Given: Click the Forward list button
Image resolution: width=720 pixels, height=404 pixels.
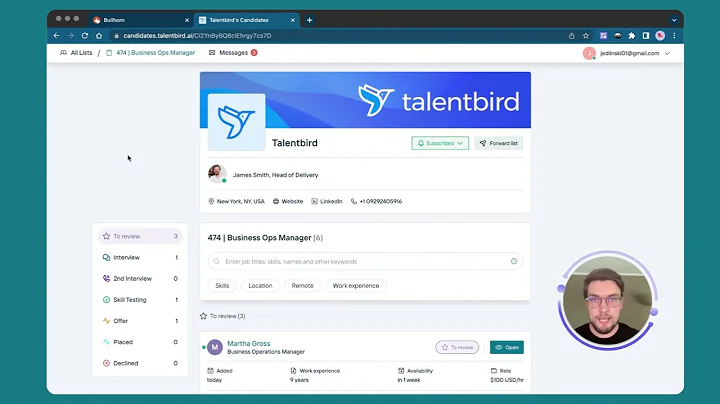Looking at the screenshot, I should 499,143.
